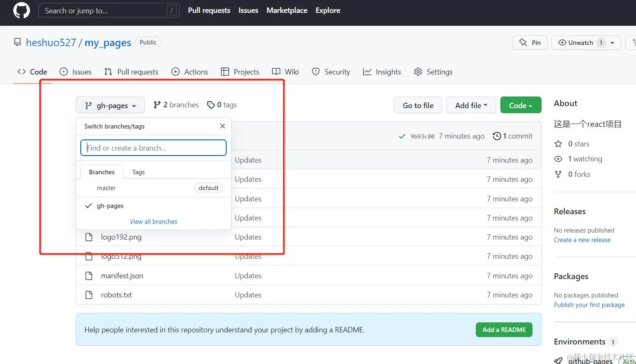Viewport: 636px width, 364px height.
Task: Expand the Add file dropdown
Action: (x=471, y=105)
